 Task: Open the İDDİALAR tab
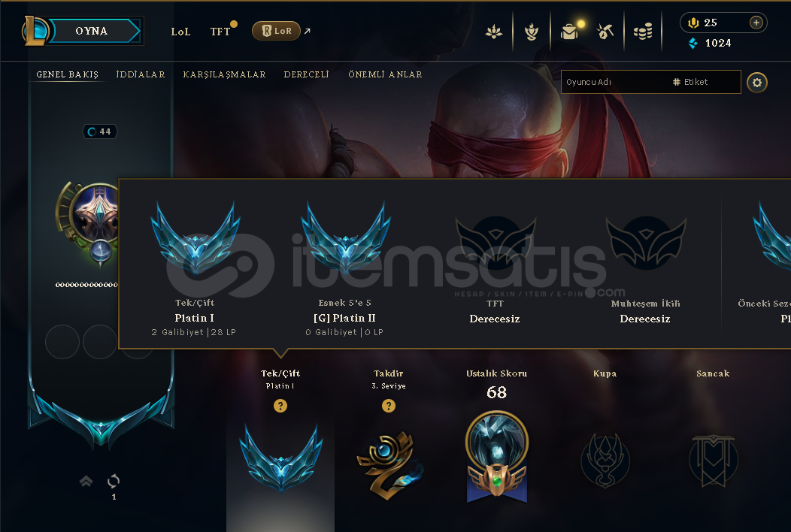click(141, 74)
